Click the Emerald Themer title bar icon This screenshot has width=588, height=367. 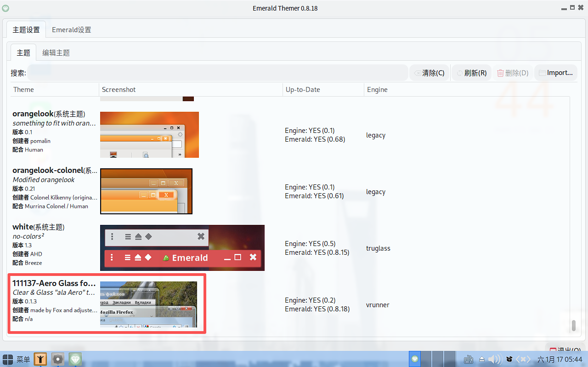coord(5,8)
